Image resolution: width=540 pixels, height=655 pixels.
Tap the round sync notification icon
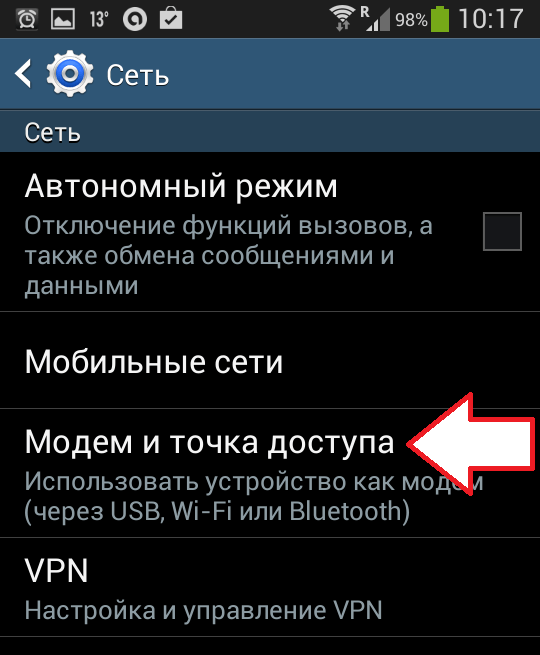click(135, 19)
